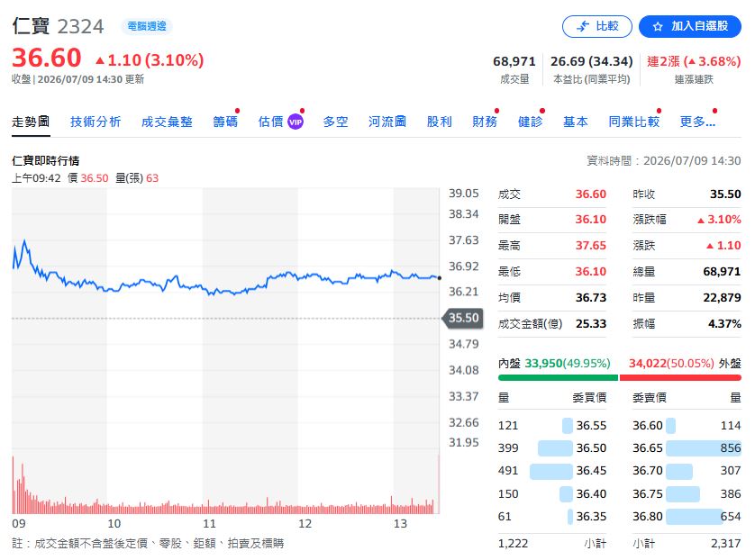The height and width of the screenshot is (560, 755).
Task: Click the green 內盤 ratio bar
Action: [x=558, y=377]
